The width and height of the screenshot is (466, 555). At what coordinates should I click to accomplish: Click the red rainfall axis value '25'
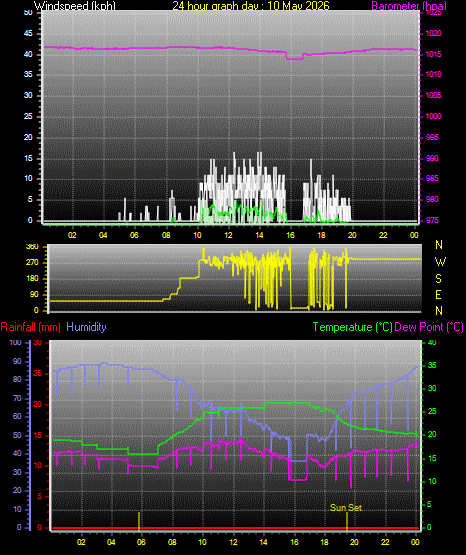(38, 374)
